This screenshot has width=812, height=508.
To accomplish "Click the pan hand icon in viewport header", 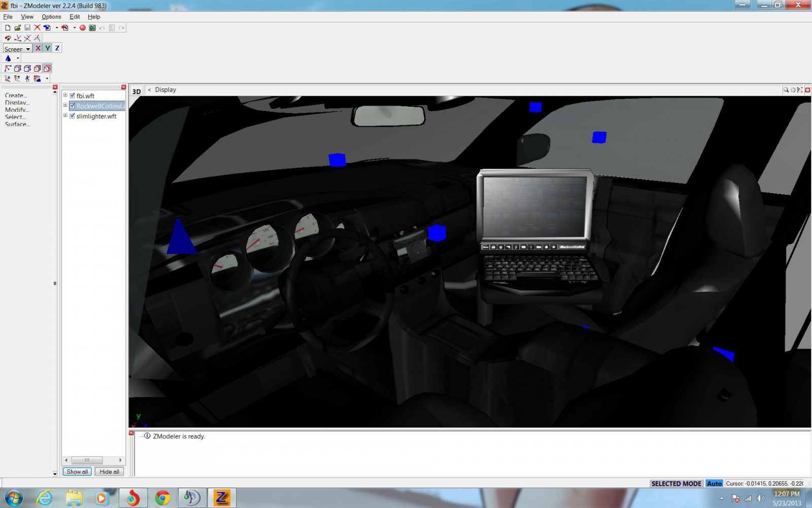I will point(793,90).
